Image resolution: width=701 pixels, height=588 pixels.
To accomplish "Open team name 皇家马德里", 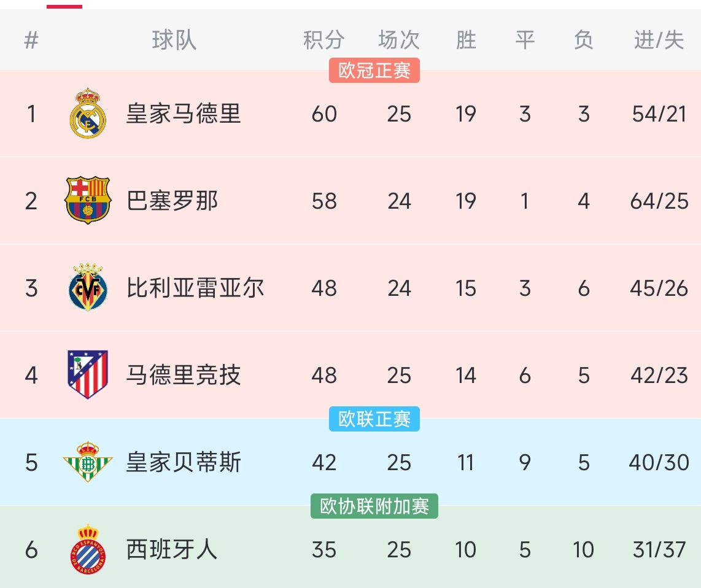I will (183, 114).
